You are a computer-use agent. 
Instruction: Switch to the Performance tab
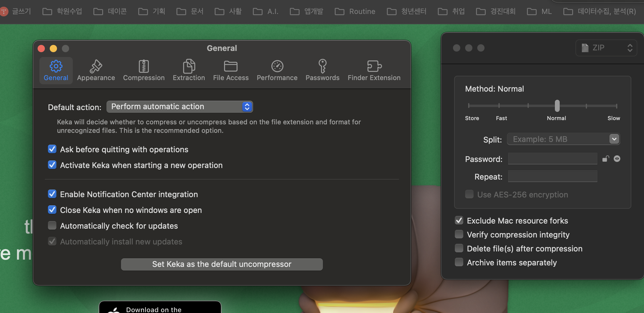point(277,70)
